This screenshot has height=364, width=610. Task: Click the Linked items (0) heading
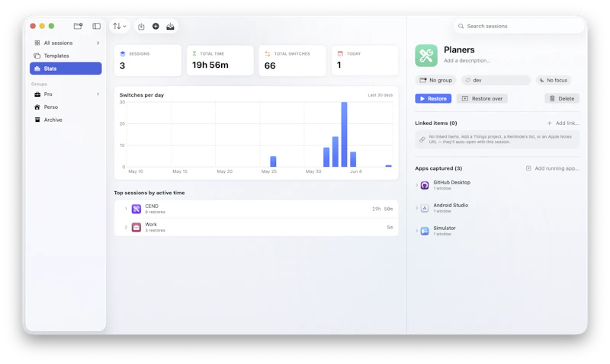436,123
